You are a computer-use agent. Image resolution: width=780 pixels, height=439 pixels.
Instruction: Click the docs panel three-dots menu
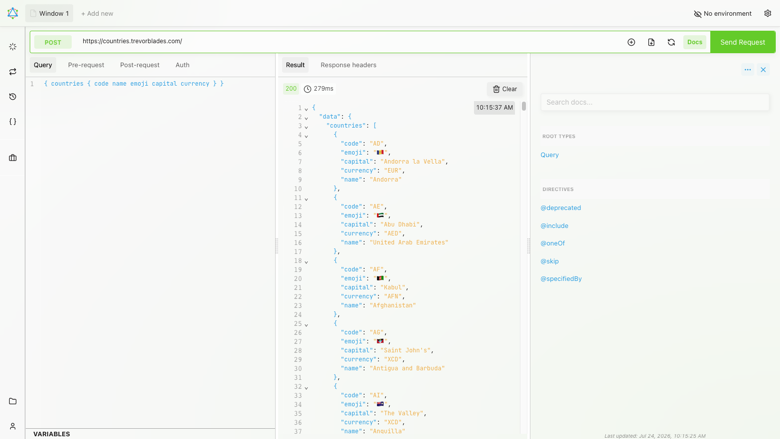[748, 70]
